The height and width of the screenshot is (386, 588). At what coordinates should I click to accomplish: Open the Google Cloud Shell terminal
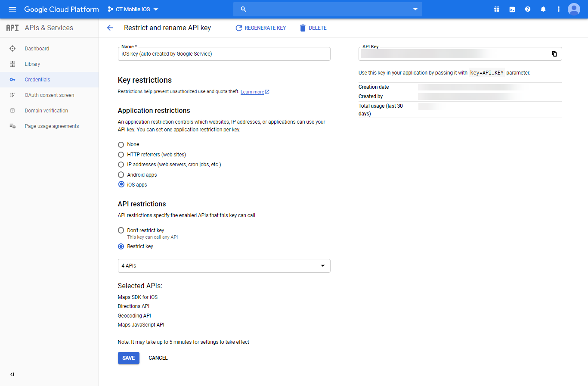[x=512, y=9]
